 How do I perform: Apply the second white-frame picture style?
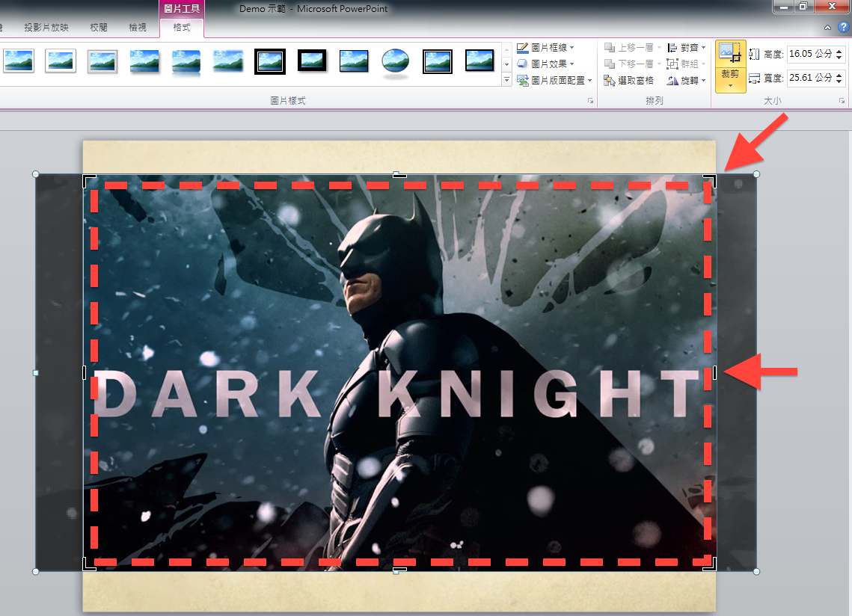[61, 61]
